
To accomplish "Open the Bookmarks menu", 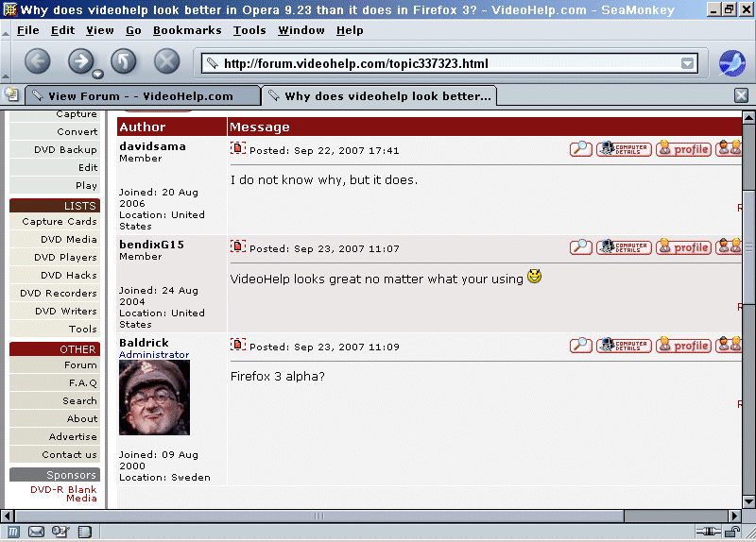I will [x=187, y=30].
